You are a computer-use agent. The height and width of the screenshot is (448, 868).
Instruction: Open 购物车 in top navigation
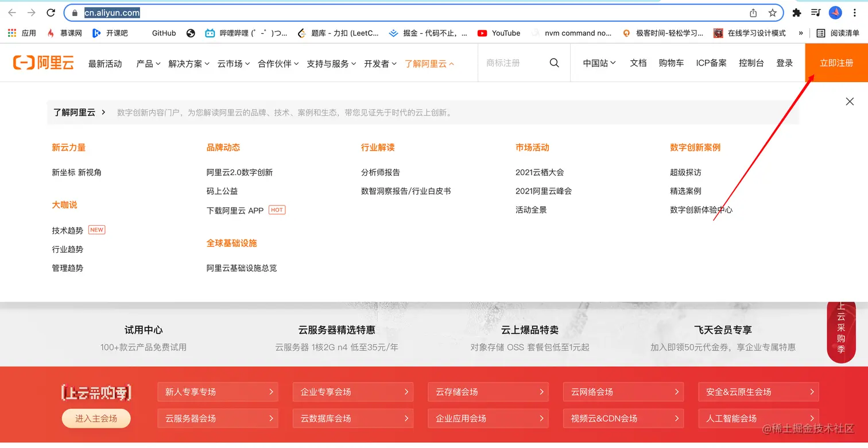coord(671,63)
